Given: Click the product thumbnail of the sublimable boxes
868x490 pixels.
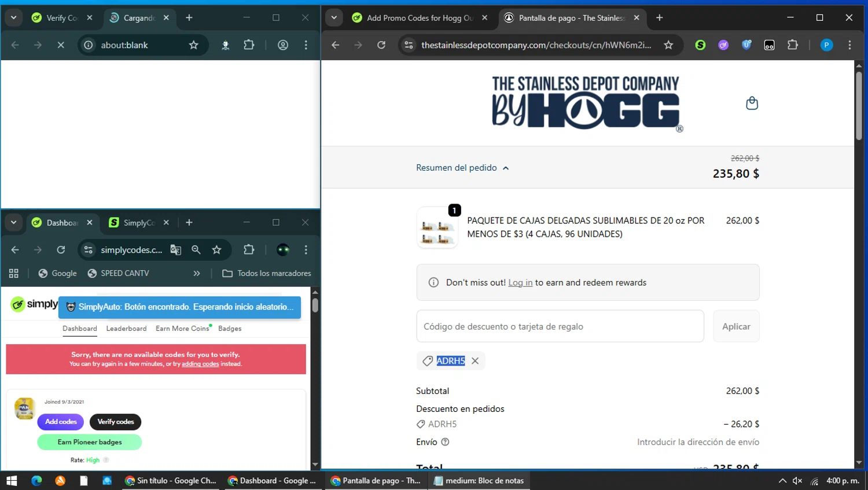Looking at the screenshot, I should click(x=437, y=228).
